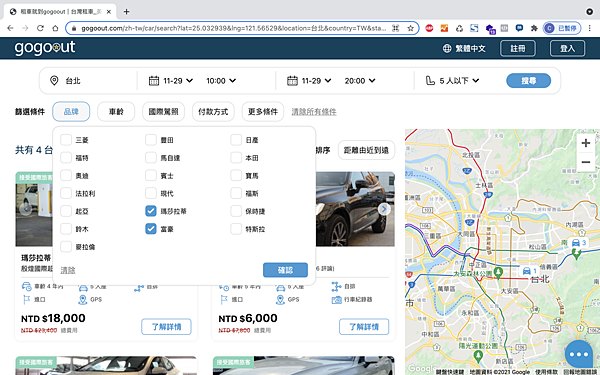
Task: Click the gogoout logo
Action: pos(45,47)
